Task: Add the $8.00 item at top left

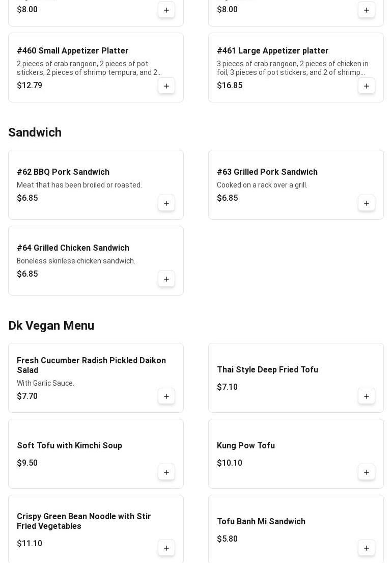Action: point(166,10)
